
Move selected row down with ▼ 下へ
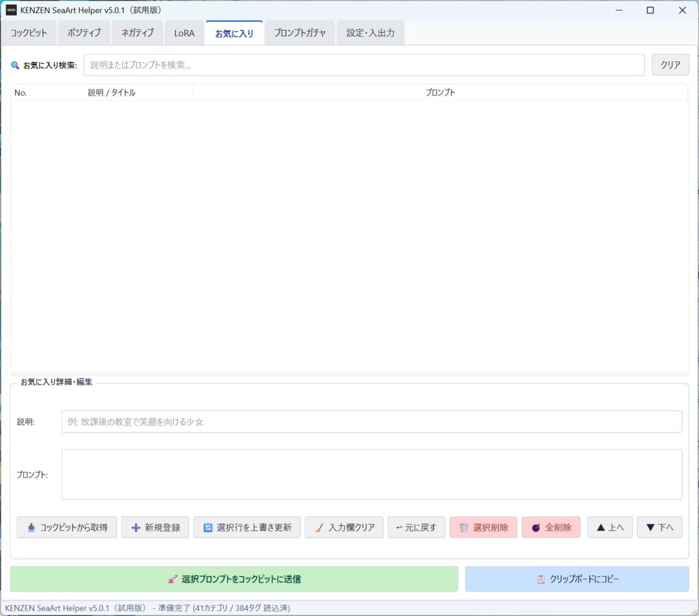(660, 527)
